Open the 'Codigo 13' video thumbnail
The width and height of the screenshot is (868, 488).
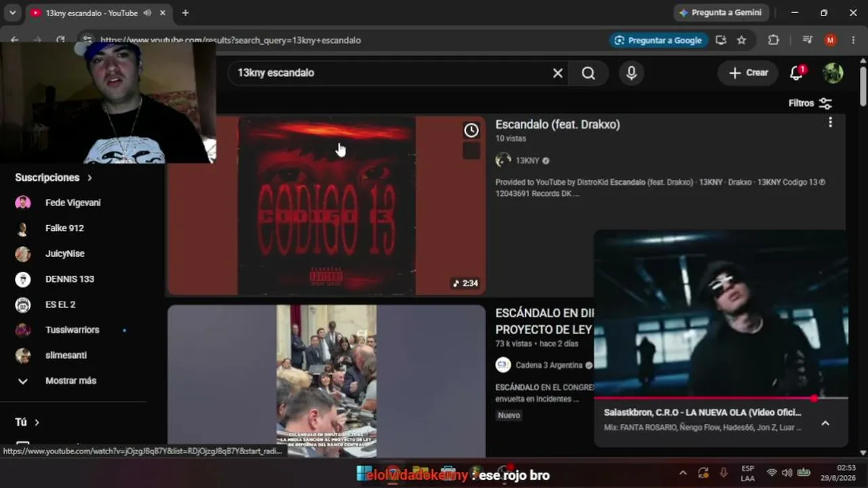326,205
